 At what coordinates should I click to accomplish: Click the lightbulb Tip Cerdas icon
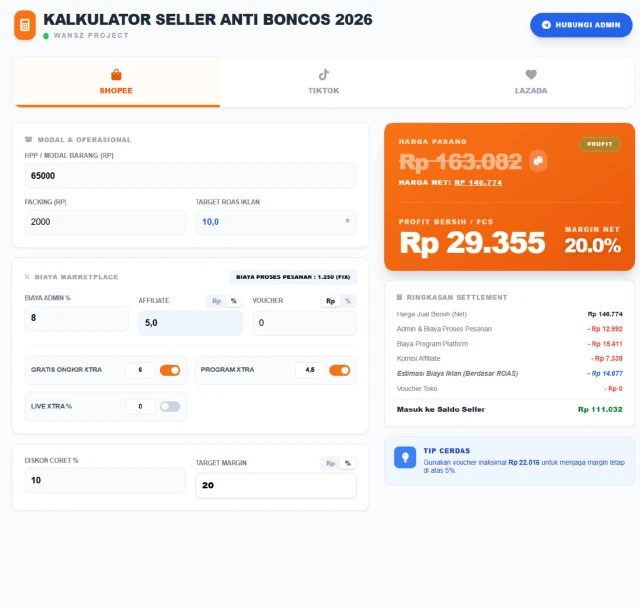[404, 457]
